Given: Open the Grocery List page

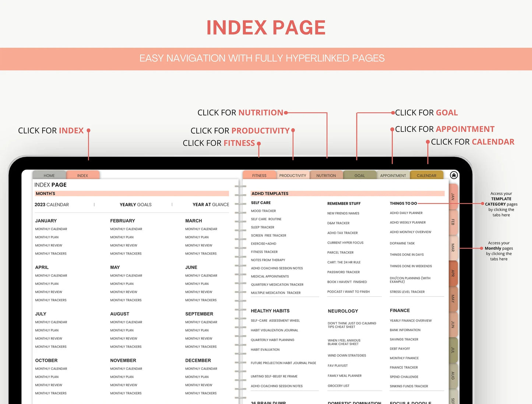Looking at the screenshot, I should pos(338,386).
